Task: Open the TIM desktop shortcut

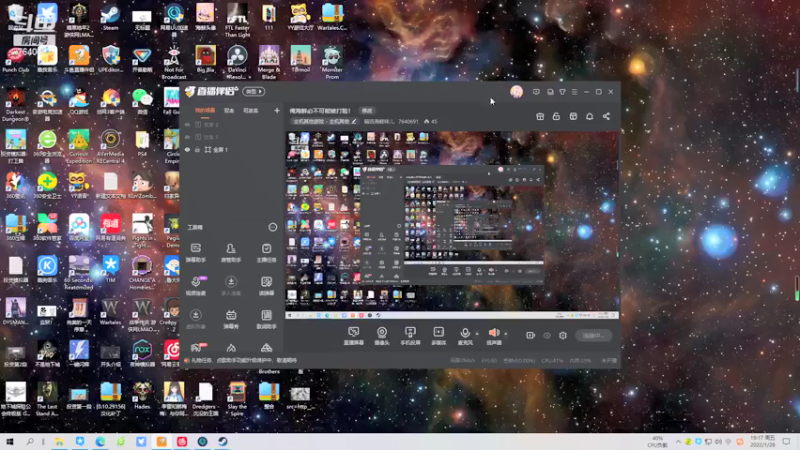Action: coord(110,269)
